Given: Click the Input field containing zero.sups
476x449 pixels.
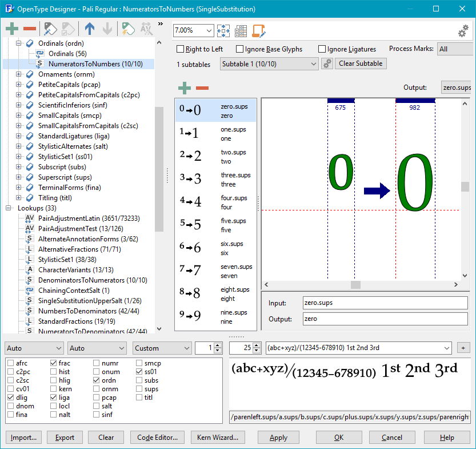Looking at the screenshot, I should click(x=385, y=303).
